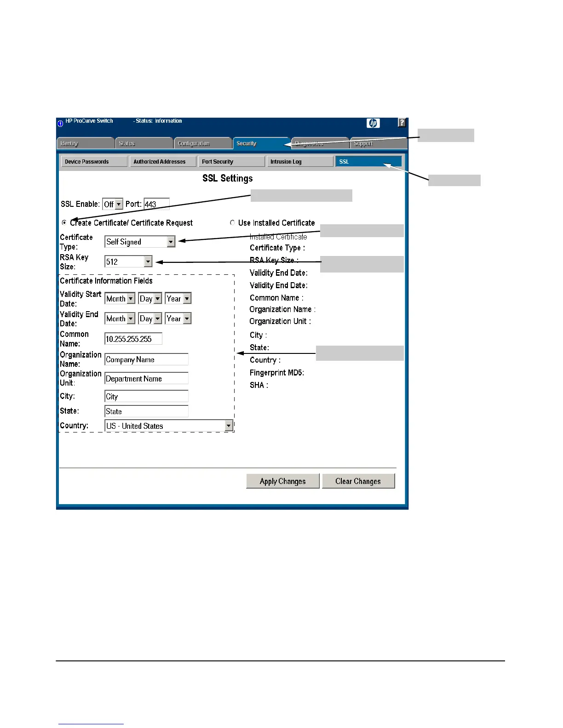Click the 'Certificate Information Fields' label
The width and height of the screenshot is (563, 728).
pyautogui.click(x=106, y=281)
